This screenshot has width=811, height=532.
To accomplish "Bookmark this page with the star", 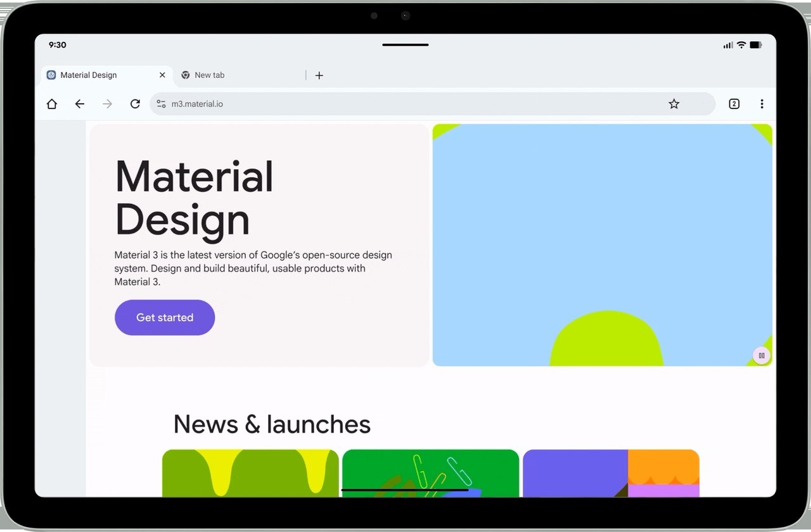I will (x=674, y=104).
